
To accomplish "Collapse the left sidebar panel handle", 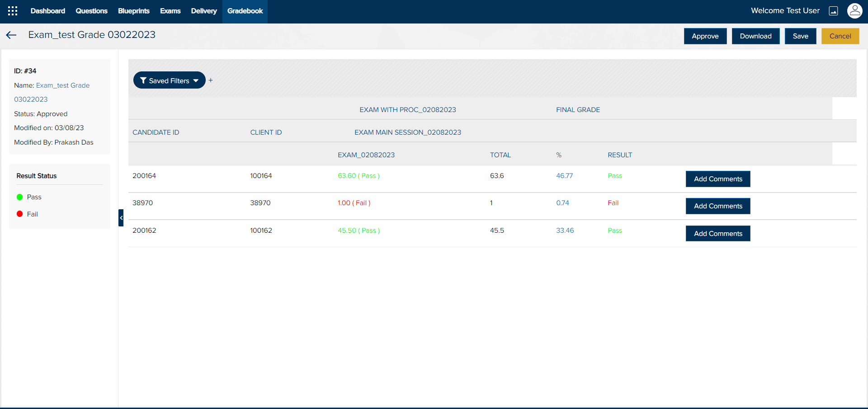I will click(x=121, y=218).
